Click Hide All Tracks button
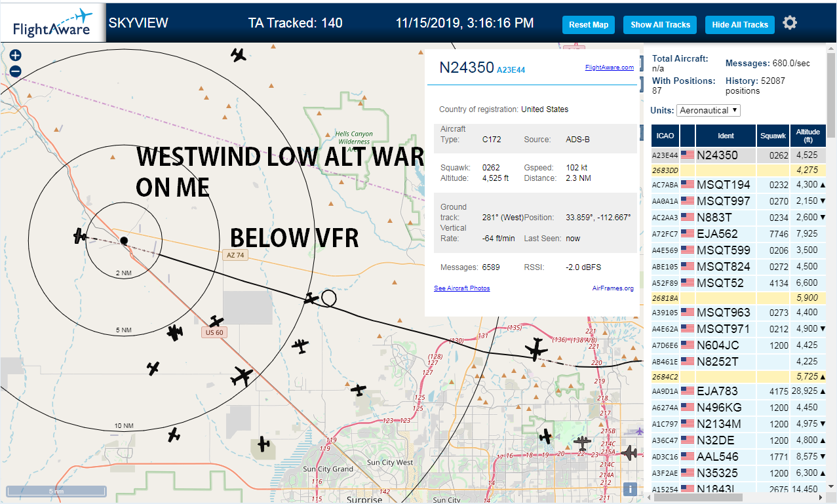This screenshot has width=837, height=504. click(740, 25)
